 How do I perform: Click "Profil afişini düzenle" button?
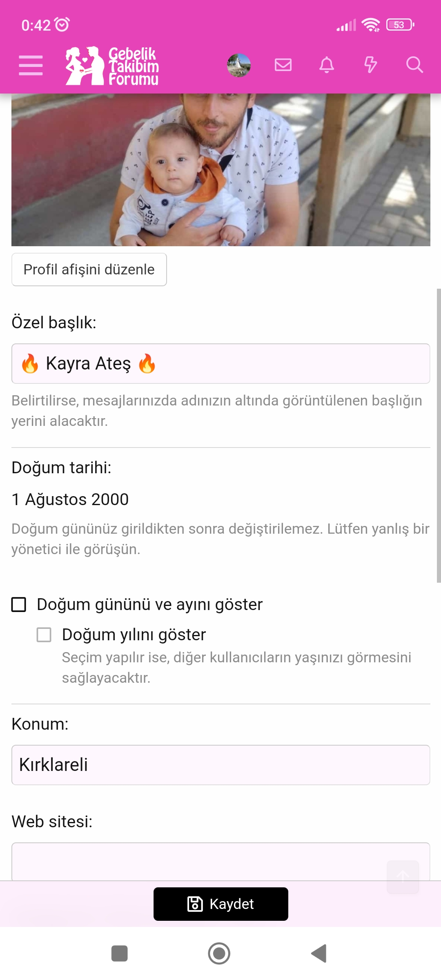[x=89, y=269]
